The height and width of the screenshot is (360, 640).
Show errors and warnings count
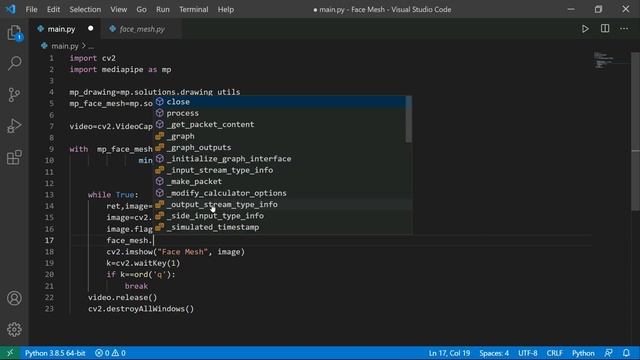pyautogui.click(x=110, y=353)
